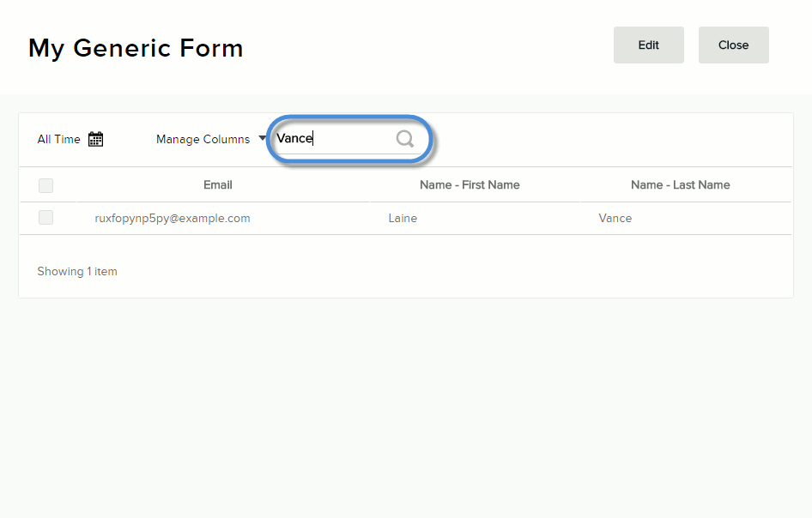Click blank header space left of Edit

(429, 46)
